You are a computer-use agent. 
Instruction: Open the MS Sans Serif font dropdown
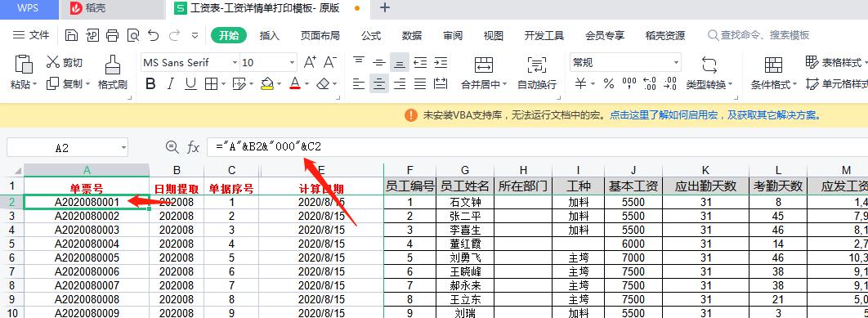(235, 63)
